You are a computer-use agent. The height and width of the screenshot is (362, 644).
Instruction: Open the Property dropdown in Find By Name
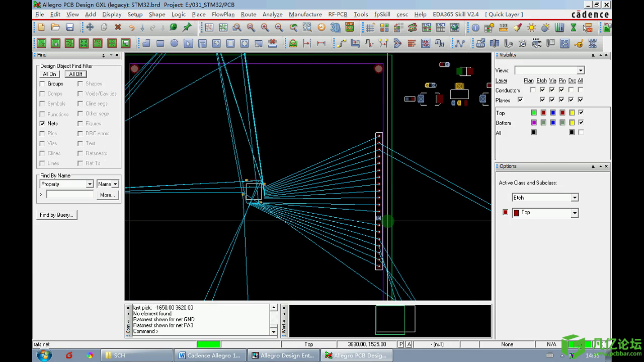tap(90, 184)
